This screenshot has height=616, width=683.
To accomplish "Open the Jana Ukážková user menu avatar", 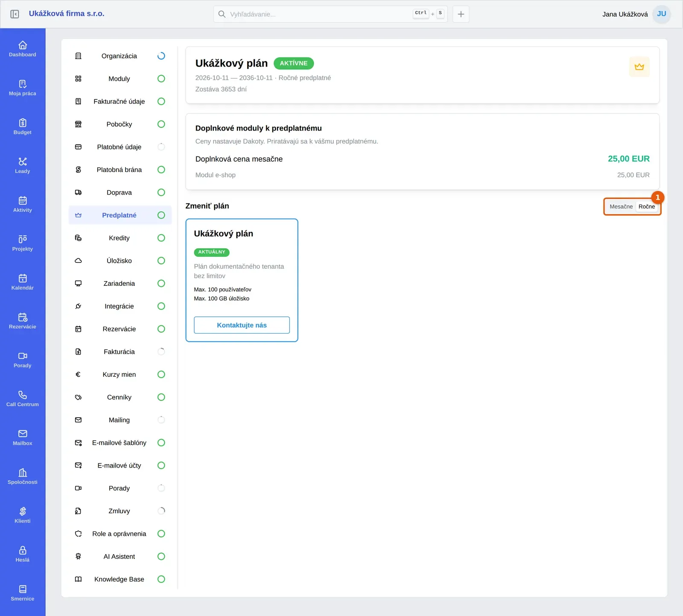I will (661, 14).
